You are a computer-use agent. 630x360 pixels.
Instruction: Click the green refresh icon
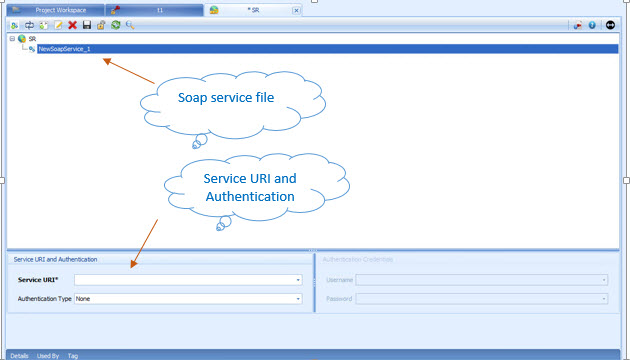116,25
